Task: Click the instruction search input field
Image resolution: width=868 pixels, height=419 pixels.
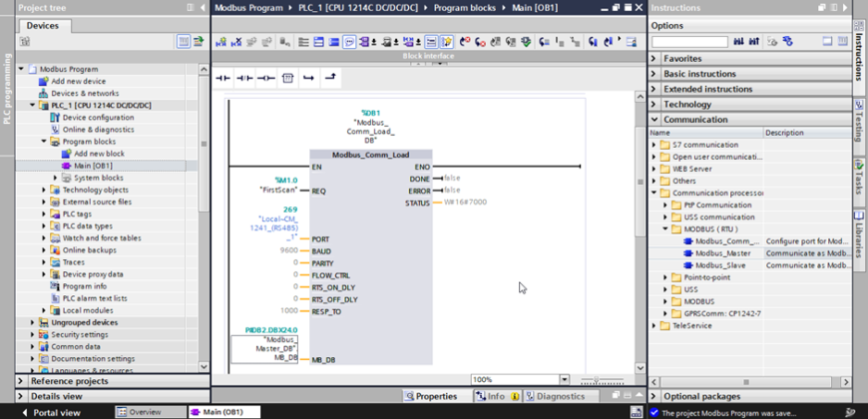Action: point(688,42)
